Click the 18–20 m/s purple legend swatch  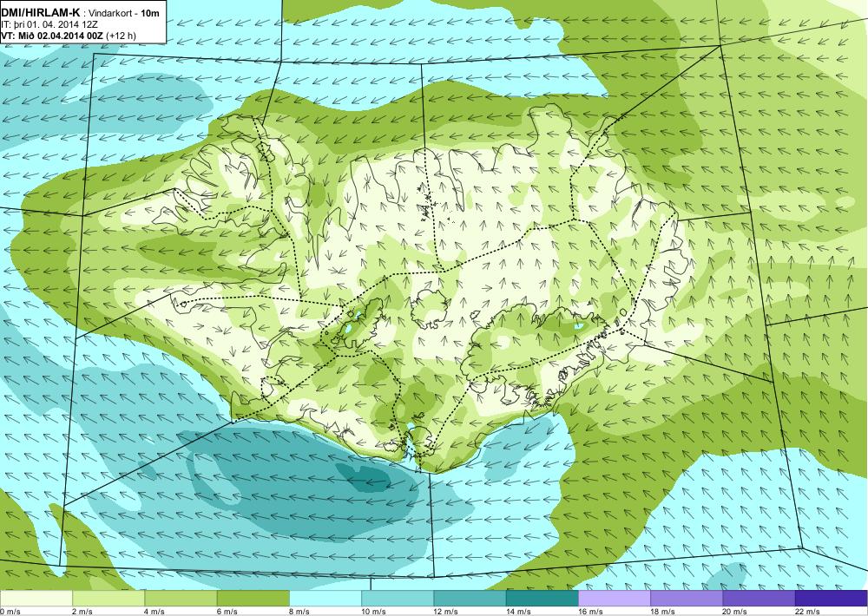pyautogui.click(x=687, y=599)
